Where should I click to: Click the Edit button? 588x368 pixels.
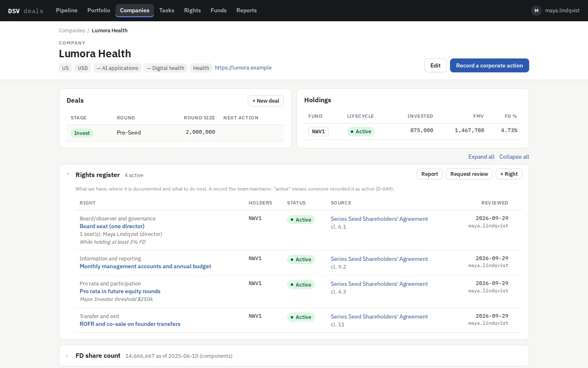tap(435, 65)
